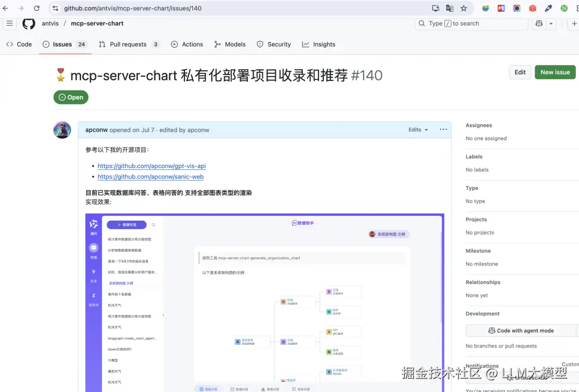579x392 pixels.
Task: Click Code with agent mode button
Action: (x=521, y=331)
